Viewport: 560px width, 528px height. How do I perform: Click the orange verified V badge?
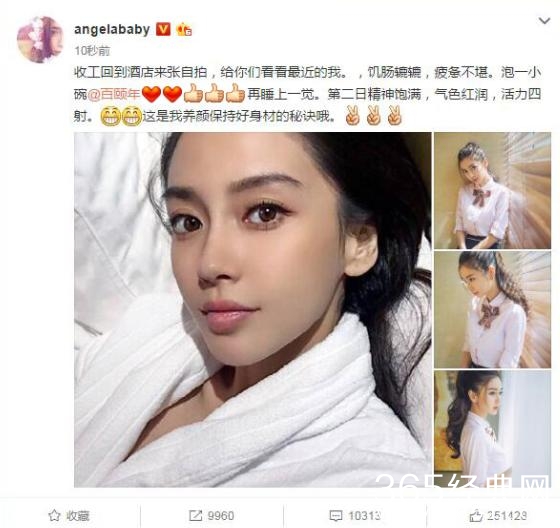click(x=163, y=29)
